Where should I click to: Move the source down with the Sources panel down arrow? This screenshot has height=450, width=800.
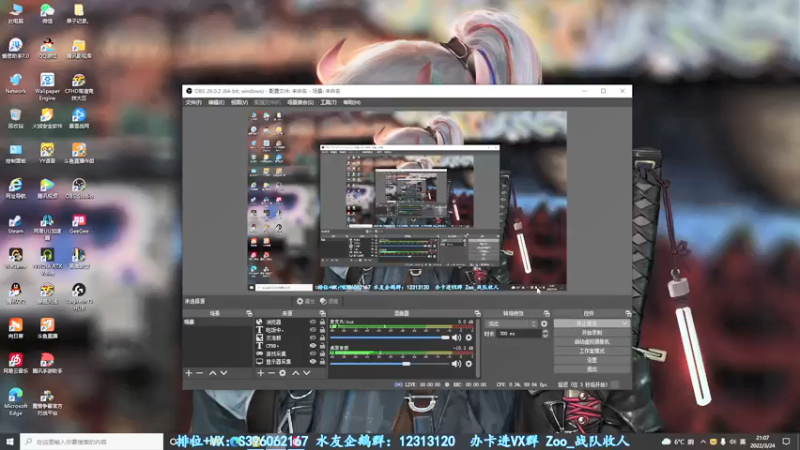307,373
